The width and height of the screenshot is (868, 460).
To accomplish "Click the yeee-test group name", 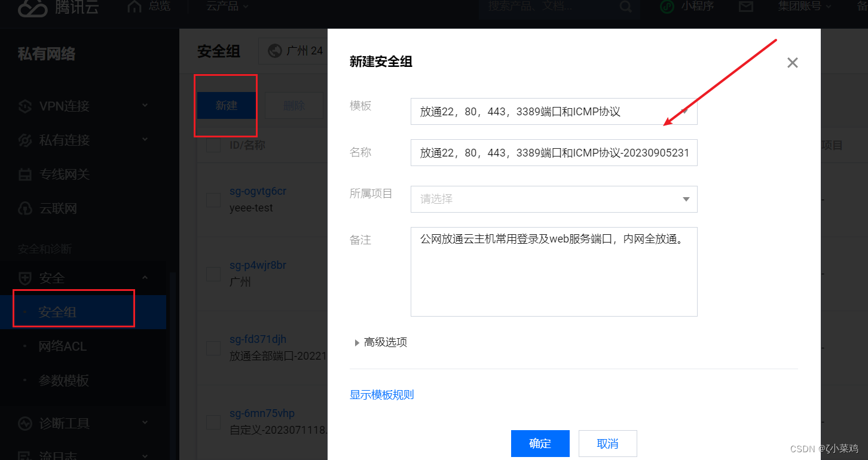I will [x=251, y=208].
